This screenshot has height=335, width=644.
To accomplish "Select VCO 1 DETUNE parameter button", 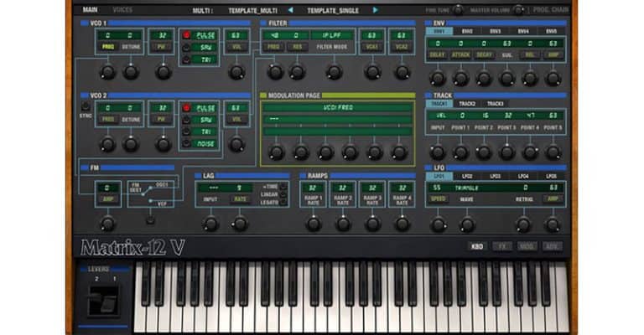I will pos(131,47).
